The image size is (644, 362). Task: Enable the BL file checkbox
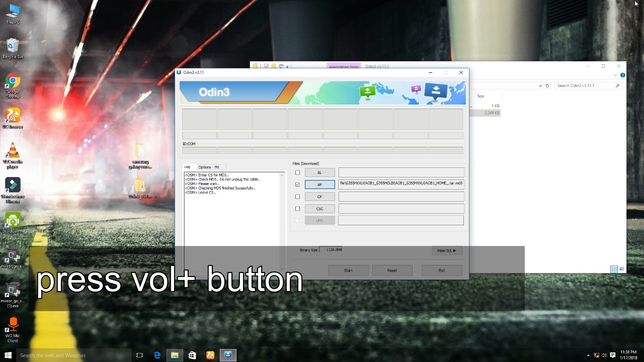tap(297, 172)
